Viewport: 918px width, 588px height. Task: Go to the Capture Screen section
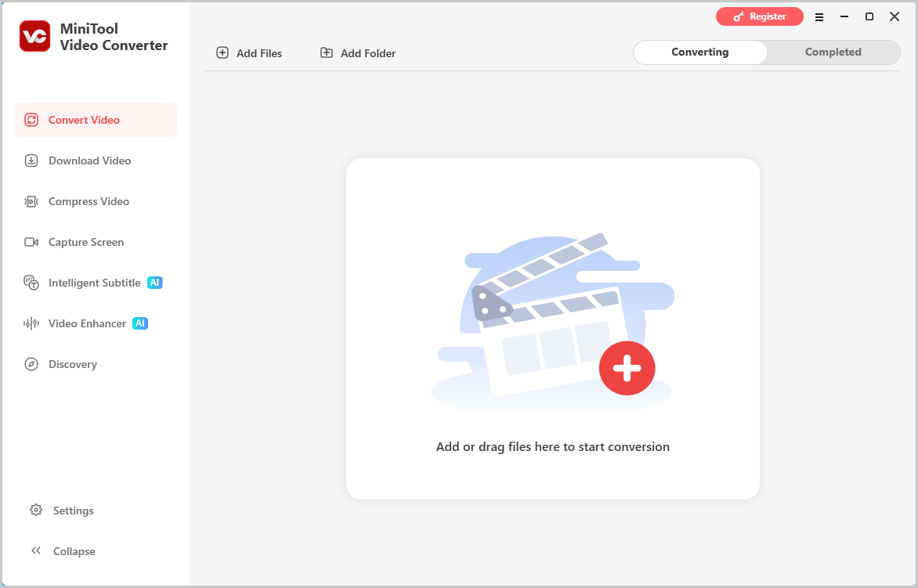tap(96, 242)
